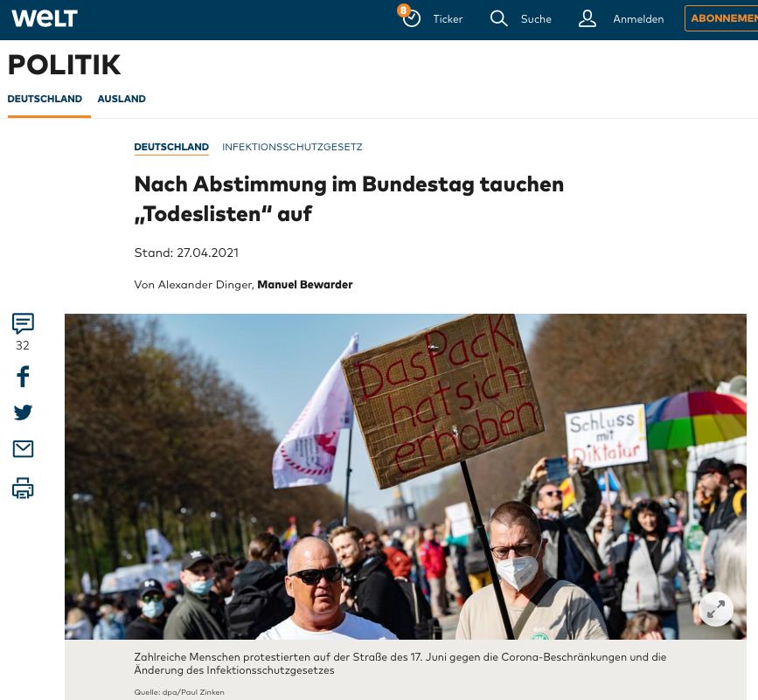Image resolution: width=758 pixels, height=700 pixels.
Task: Follow the INFEKTIONSSCHUTZGESETZ topic link
Action: 292,147
